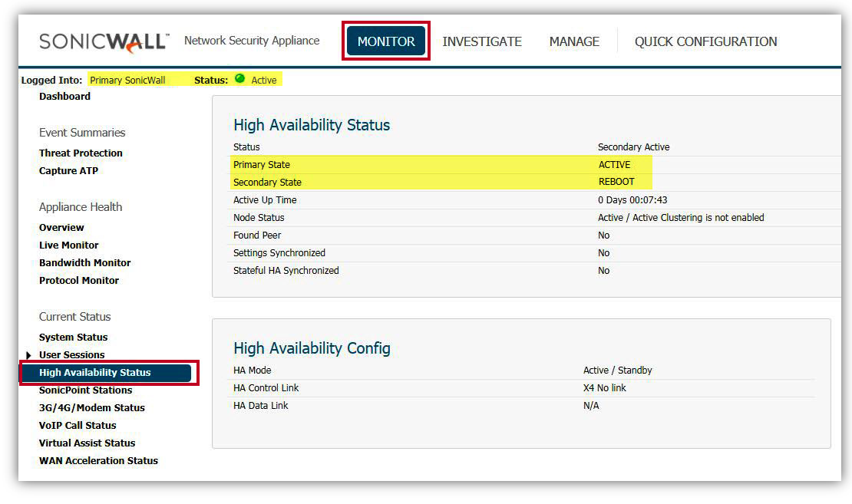
Task: Go to the MANAGE tab
Action: [574, 41]
